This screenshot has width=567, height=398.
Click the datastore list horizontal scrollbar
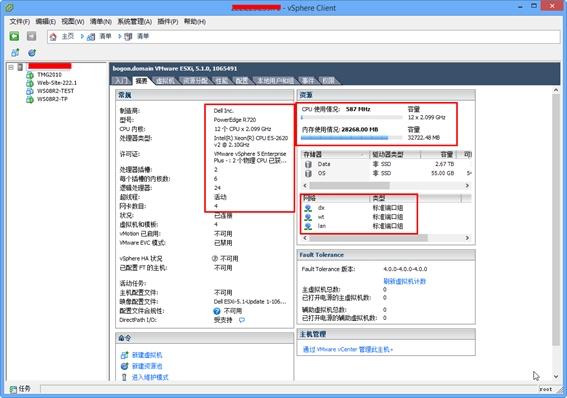[x=349, y=185]
